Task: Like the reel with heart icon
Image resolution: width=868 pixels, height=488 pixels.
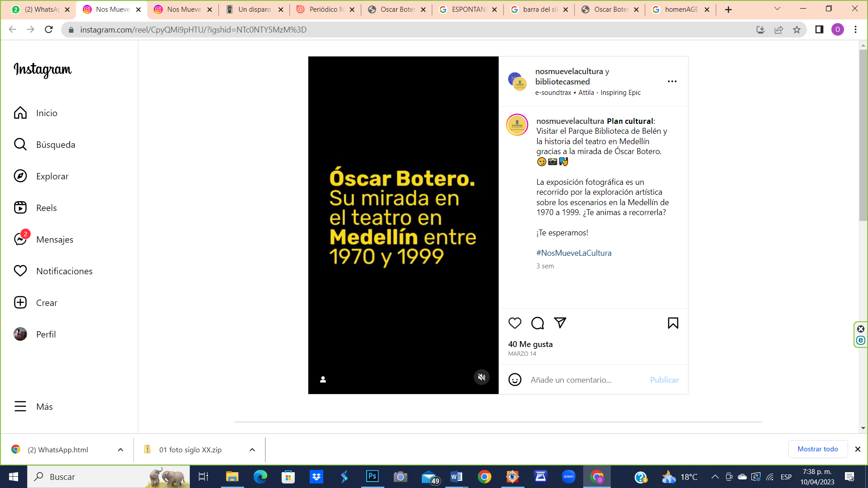Action: (x=514, y=323)
